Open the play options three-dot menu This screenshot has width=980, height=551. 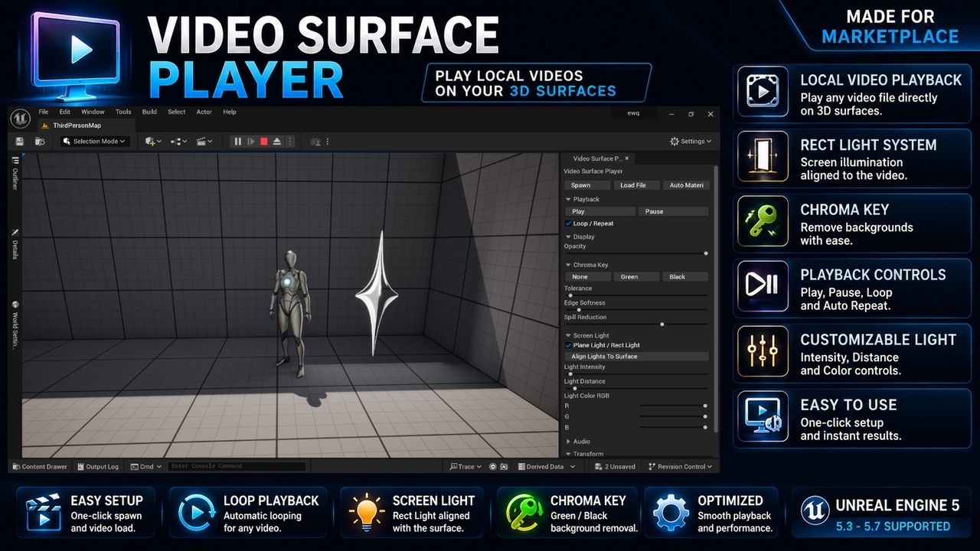coord(289,142)
